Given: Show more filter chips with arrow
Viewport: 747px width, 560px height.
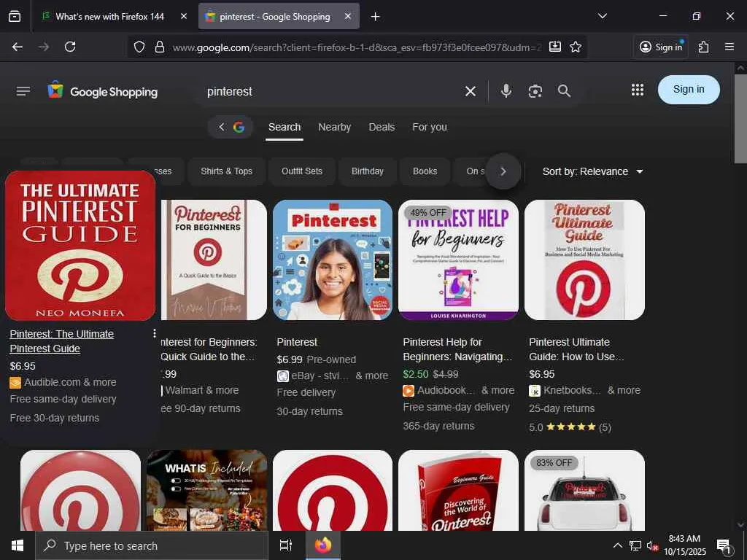Looking at the screenshot, I should [503, 171].
